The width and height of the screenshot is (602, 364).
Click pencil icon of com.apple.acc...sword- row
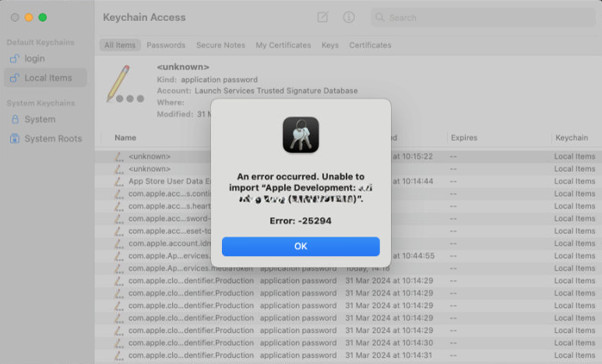tap(119, 219)
